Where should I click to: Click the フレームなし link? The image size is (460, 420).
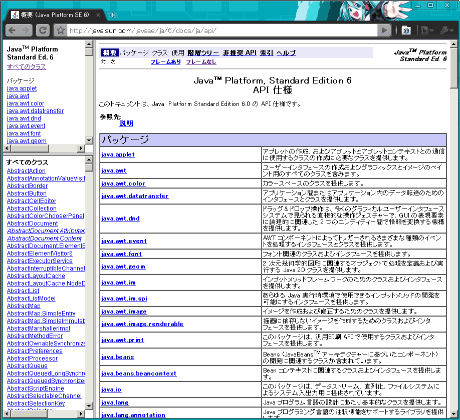tap(201, 62)
